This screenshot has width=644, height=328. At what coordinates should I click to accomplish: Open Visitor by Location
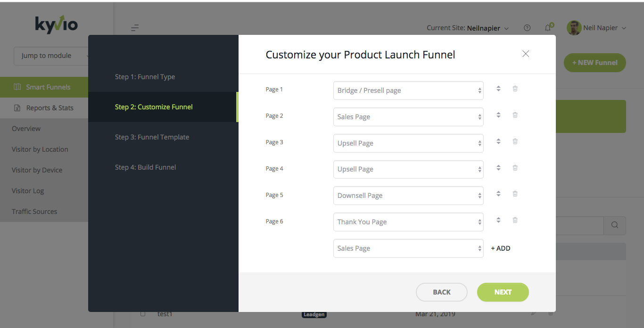coord(40,149)
